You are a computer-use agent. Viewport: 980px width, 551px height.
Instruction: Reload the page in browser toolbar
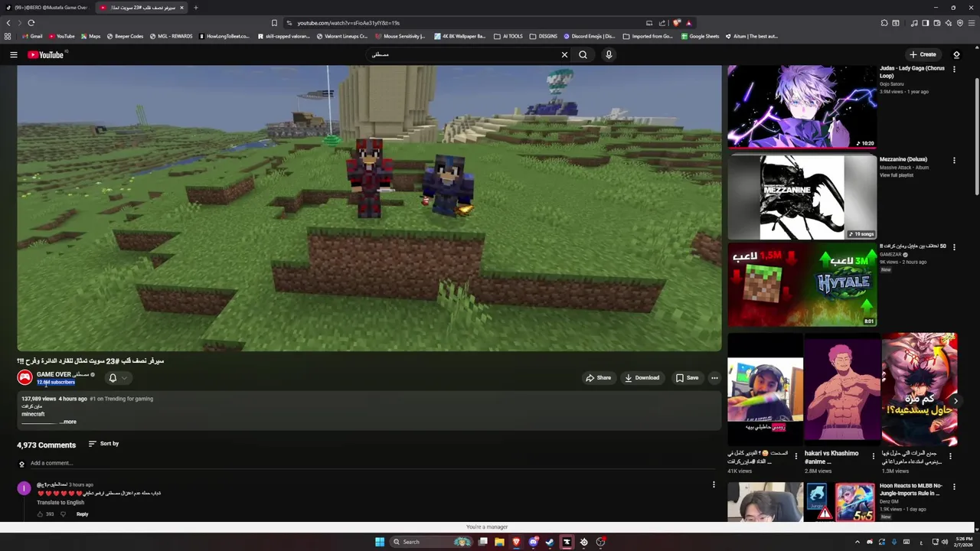[31, 23]
